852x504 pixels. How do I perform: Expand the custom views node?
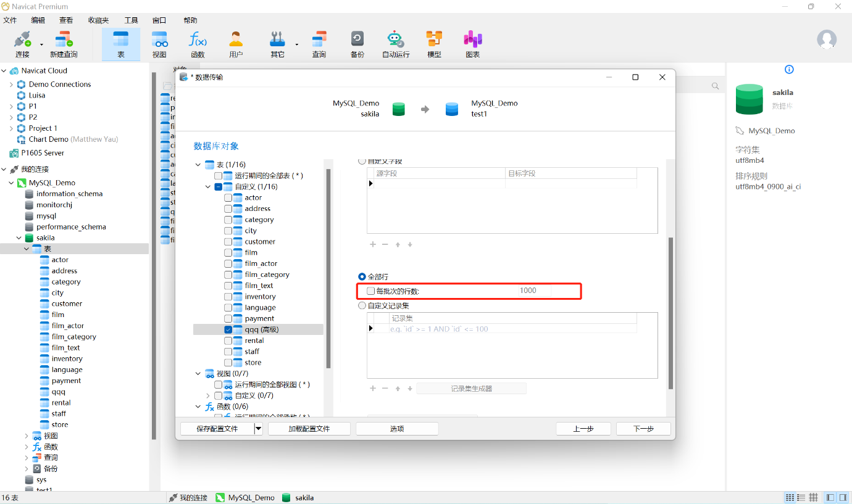tap(208, 395)
